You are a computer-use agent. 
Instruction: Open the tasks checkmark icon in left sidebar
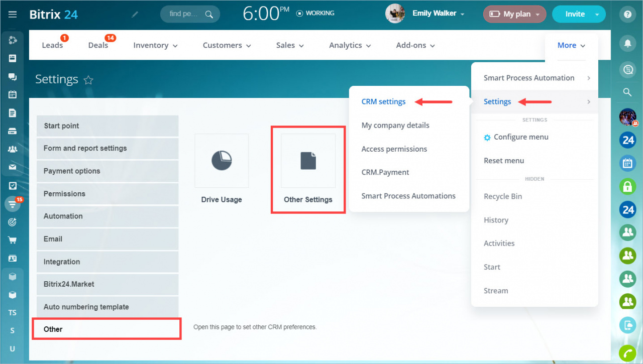click(x=13, y=186)
